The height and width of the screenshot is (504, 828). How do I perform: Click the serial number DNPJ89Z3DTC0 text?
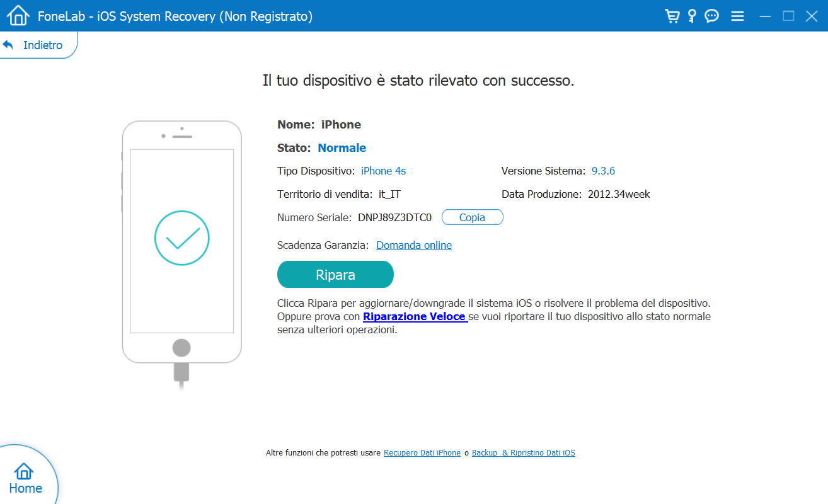[394, 217]
